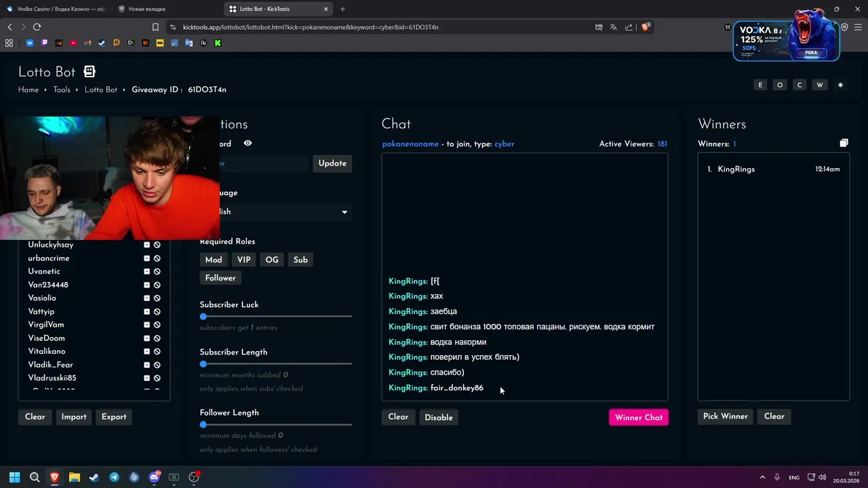Remove Uvanetic using the minus icon
This screenshot has width=868, height=488.
(x=146, y=272)
